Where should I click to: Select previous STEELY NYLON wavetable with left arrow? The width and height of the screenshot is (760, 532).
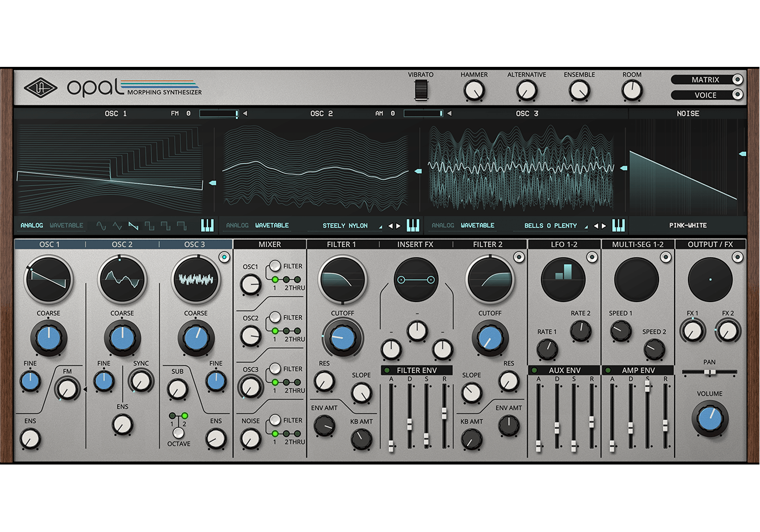pyautogui.click(x=390, y=226)
